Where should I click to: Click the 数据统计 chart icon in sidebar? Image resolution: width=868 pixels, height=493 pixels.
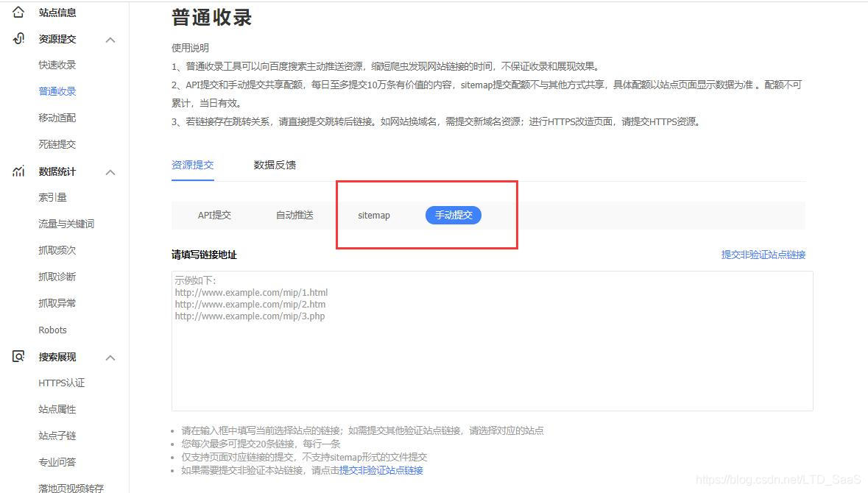18,171
